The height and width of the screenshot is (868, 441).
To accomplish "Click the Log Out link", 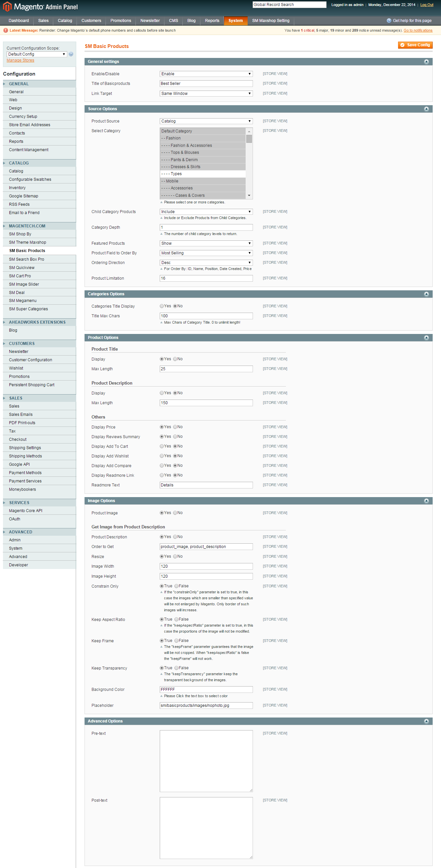I will [x=426, y=5].
